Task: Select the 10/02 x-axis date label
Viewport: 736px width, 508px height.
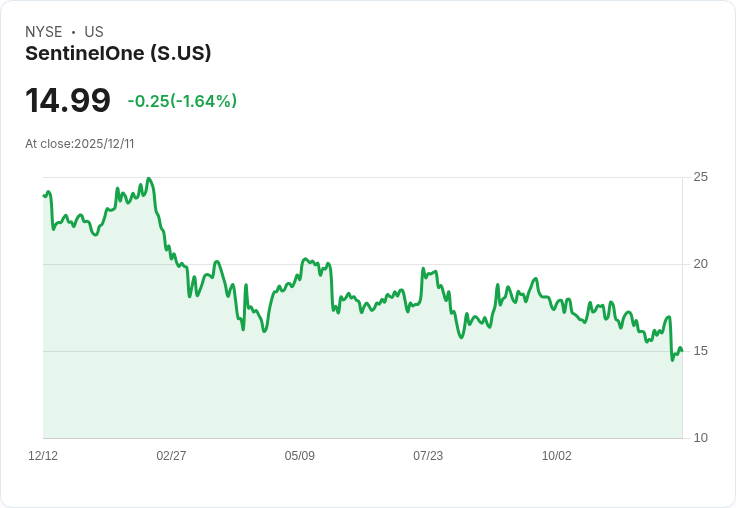Action: 556,456
